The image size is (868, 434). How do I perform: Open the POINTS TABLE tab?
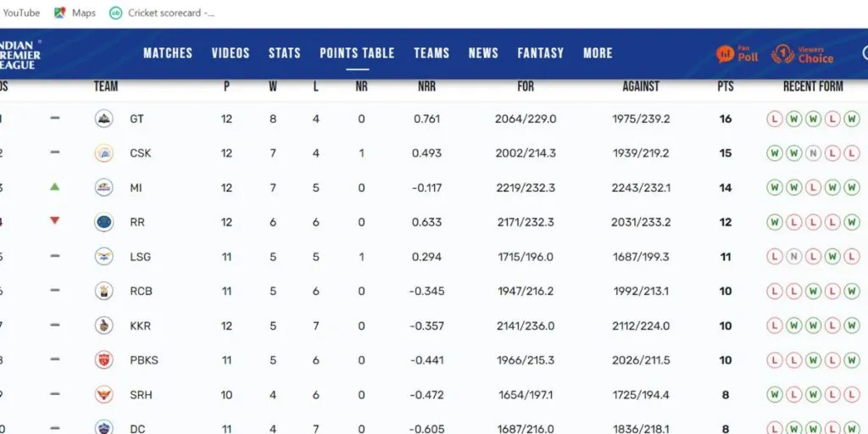click(357, 53)
